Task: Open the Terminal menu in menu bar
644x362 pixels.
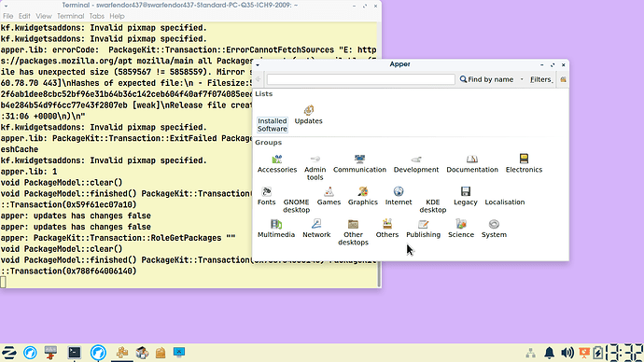Action: [x=70, y=16]
